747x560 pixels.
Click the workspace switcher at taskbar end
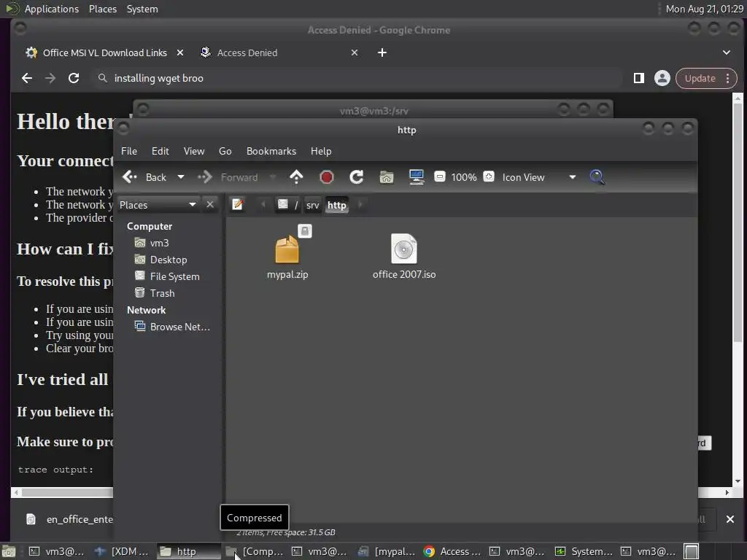[x=692, y=551]
